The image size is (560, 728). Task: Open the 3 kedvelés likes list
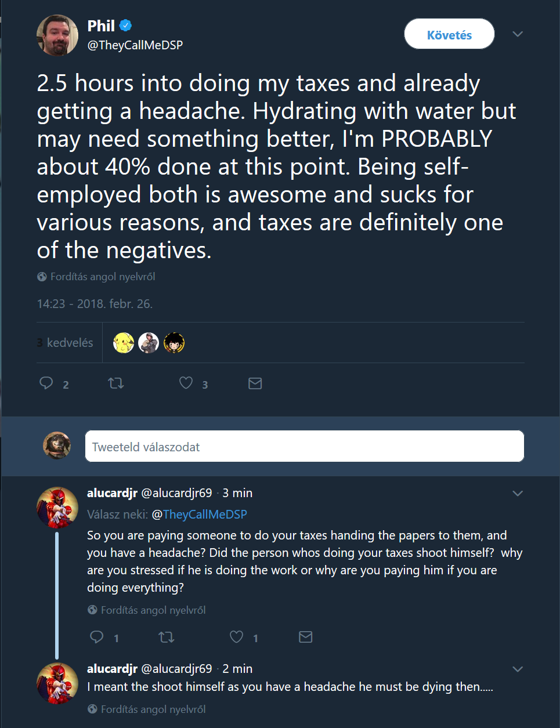65,343
